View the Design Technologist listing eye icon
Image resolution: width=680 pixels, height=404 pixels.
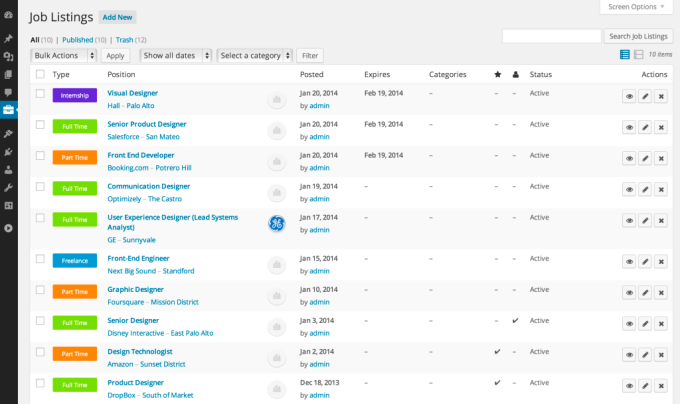629,355
